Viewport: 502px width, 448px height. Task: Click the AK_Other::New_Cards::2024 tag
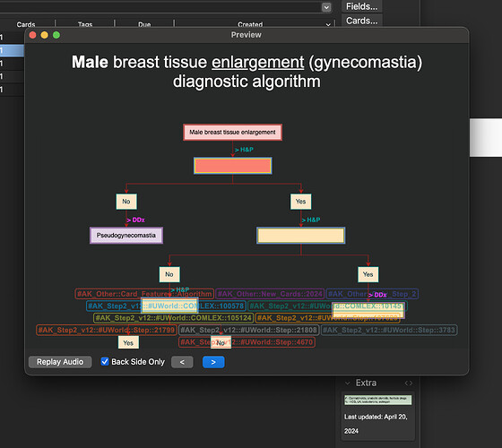[x=270, y=294]
